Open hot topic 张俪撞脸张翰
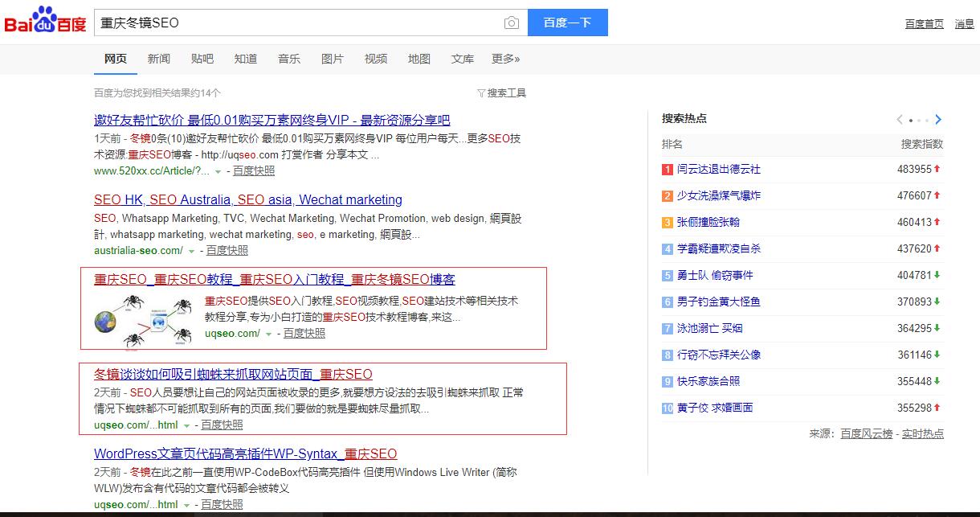 tap(708, 223)
